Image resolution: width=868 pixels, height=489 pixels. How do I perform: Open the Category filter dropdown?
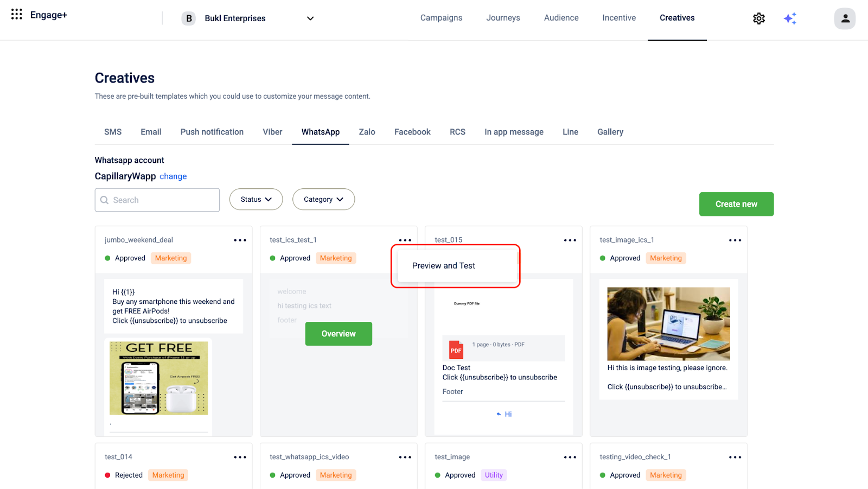click(323, 199)
